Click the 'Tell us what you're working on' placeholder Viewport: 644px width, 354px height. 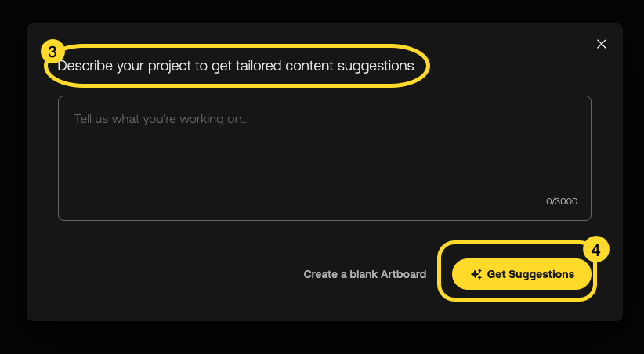(x=161, y=119)
